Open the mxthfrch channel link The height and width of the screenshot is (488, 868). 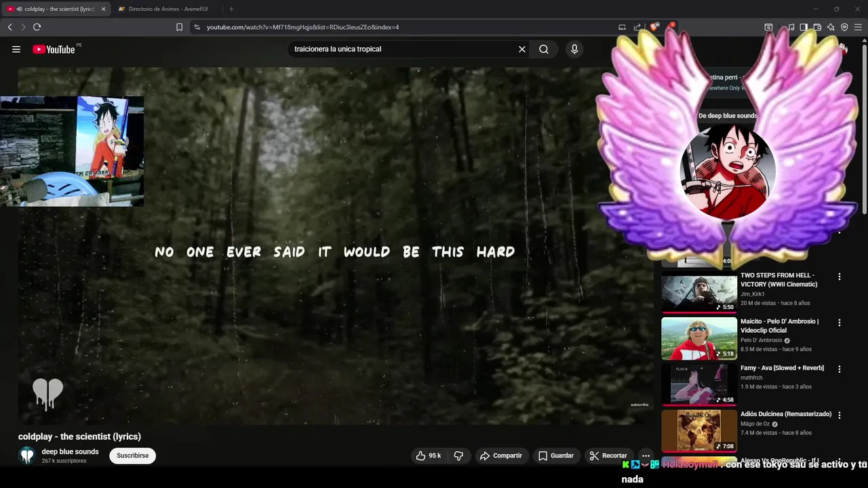coord(751,378)
